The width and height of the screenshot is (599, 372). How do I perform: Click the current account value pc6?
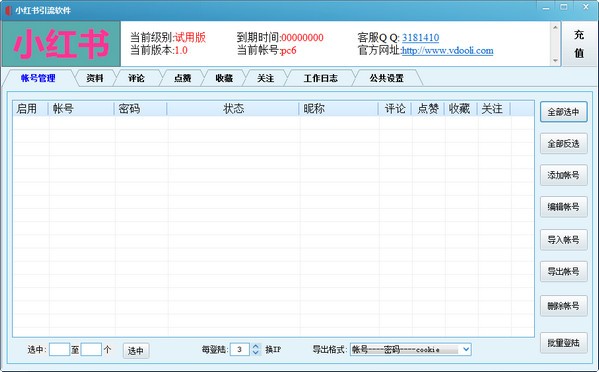288,50
